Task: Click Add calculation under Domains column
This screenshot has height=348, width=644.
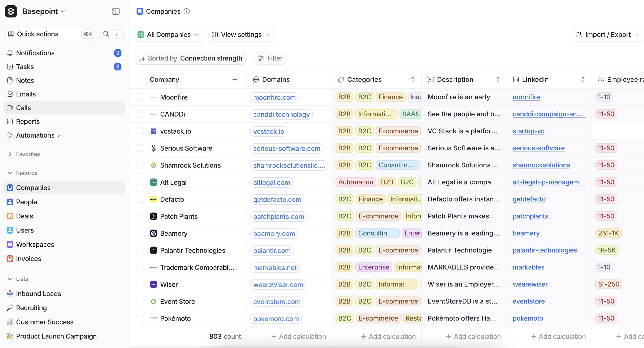Action: click(x=299, y=336)
